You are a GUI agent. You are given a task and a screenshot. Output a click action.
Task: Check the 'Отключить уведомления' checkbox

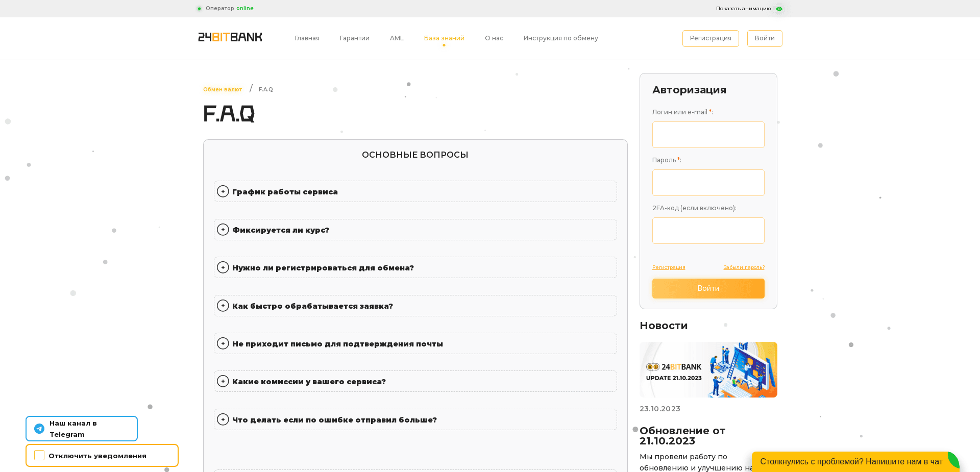coord(39,455)
